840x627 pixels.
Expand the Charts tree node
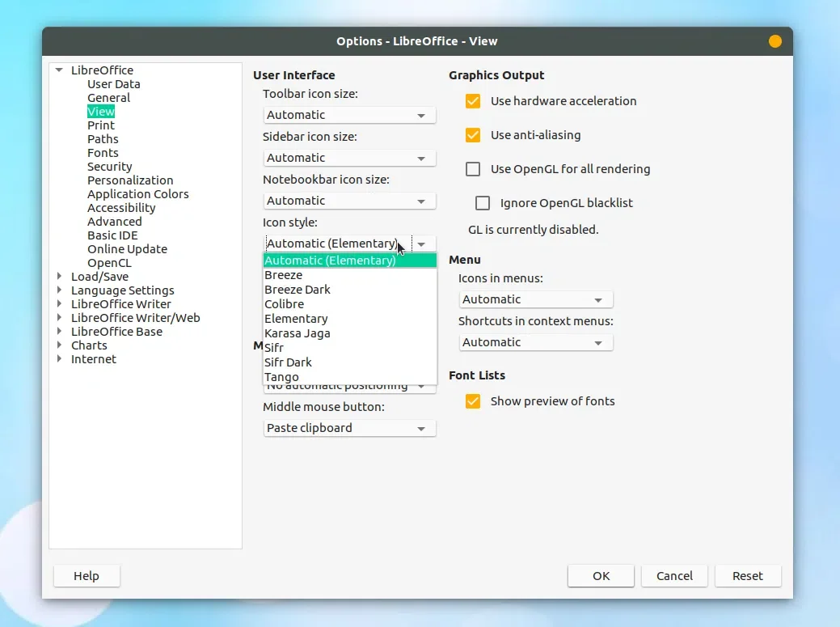[x=60, y=345]
